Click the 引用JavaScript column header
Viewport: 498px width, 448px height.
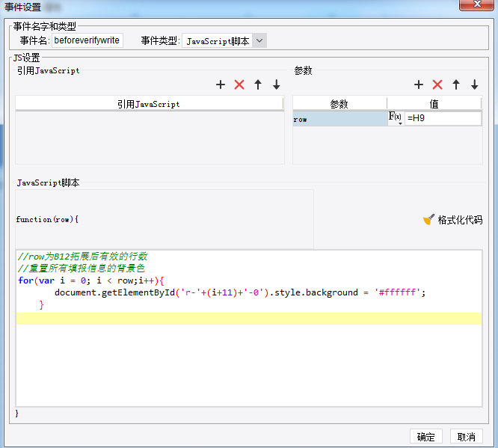(x=149, y=104)
